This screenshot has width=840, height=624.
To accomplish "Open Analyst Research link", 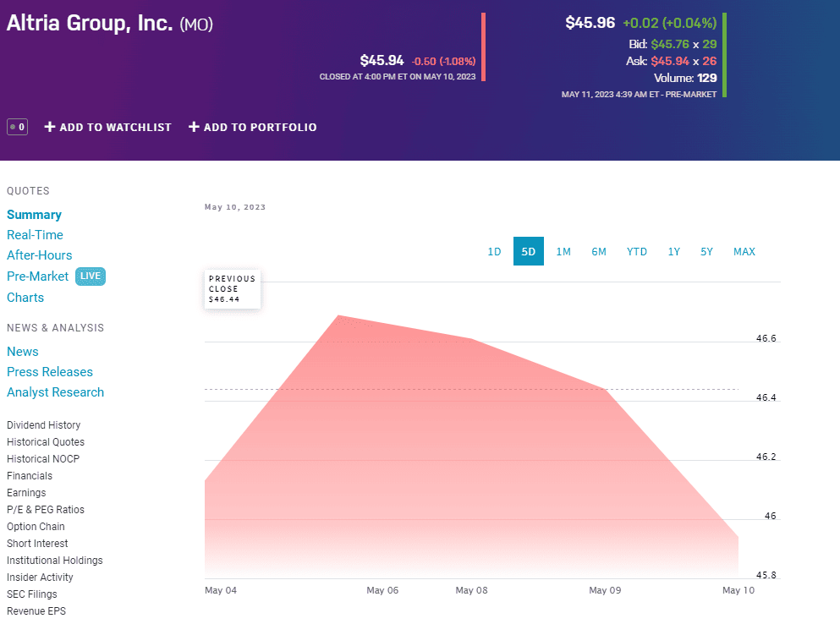I will coord(55,392).
